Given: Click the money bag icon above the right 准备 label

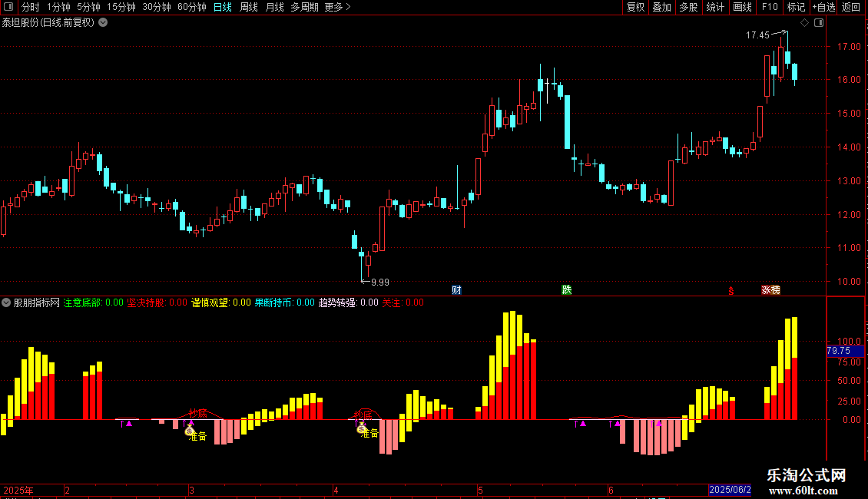Looking at the screenshot, I should click(x=361, y=427).
